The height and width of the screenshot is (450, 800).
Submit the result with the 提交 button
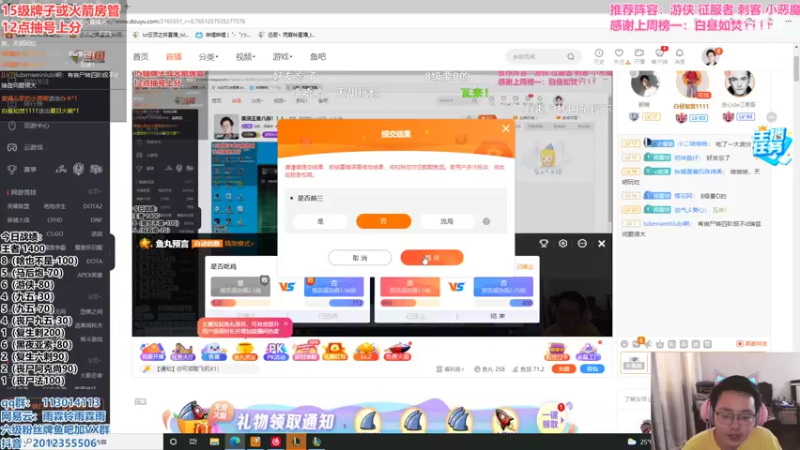(x=432, y=258)
